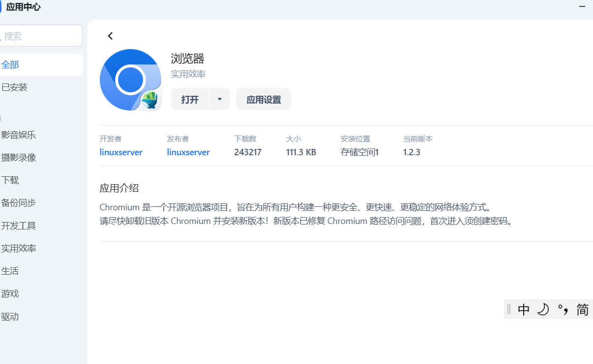The image size is (593, 364).
Task: Click the size value 111.3 KB
Action: 301,152
